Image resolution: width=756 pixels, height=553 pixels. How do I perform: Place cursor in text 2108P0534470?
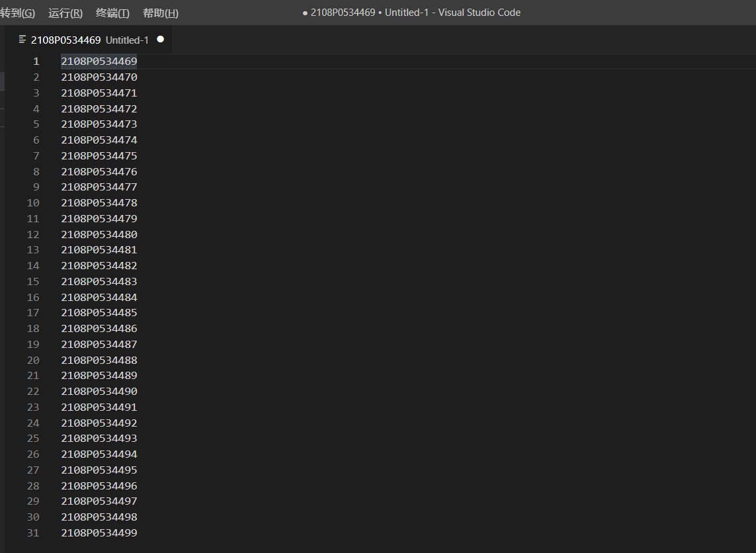tap(99, 77)
